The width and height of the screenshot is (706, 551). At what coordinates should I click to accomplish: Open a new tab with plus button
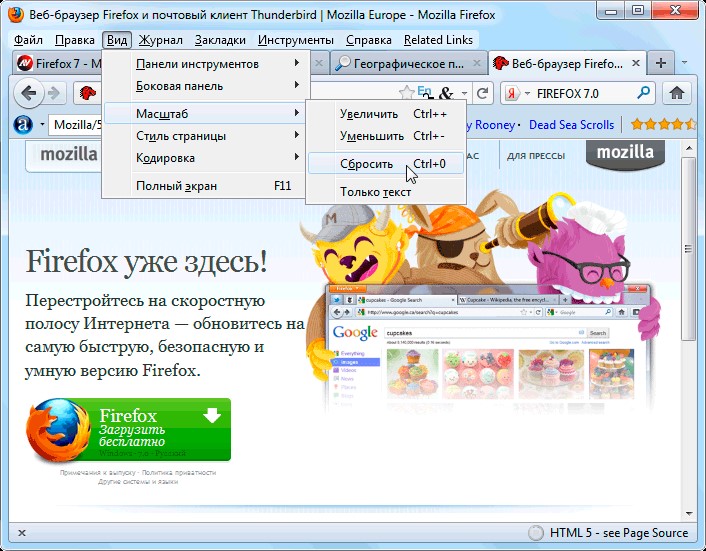pos(661,63)
